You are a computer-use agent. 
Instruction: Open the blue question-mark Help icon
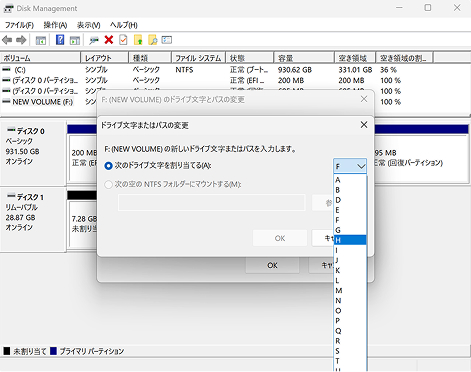pos(60,40)
